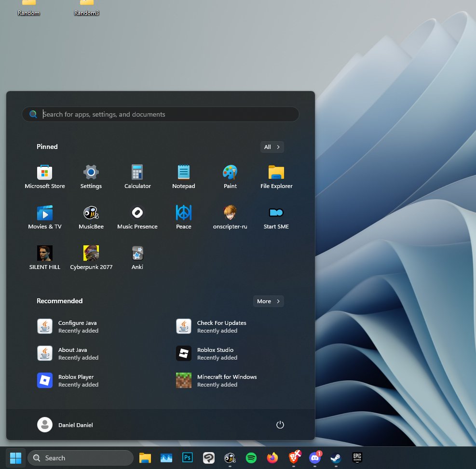Expand All pinned apps list
The height and width of the screenshot is (469, 476).
pos(272,147)
